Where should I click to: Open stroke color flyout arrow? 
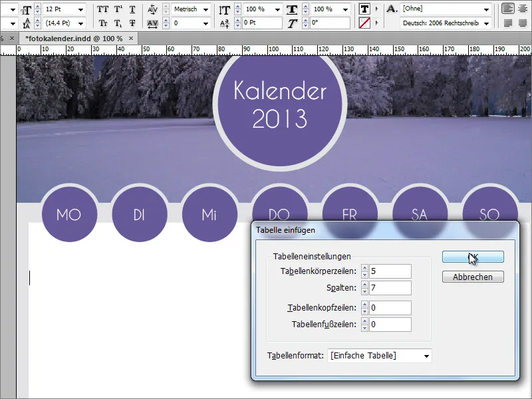(376, 23)
